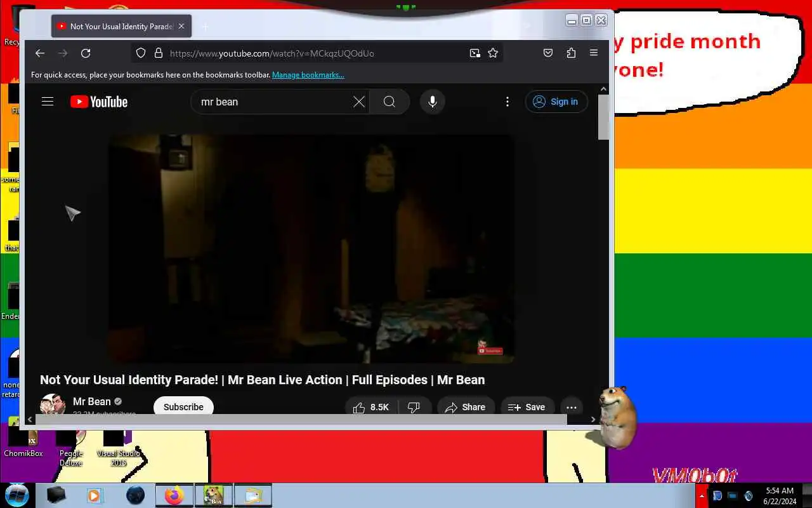The height and width of the screenshot is (508, 812).
Task: Open the Mr Bean channel avatar
Action: click(x=53, y=405)
